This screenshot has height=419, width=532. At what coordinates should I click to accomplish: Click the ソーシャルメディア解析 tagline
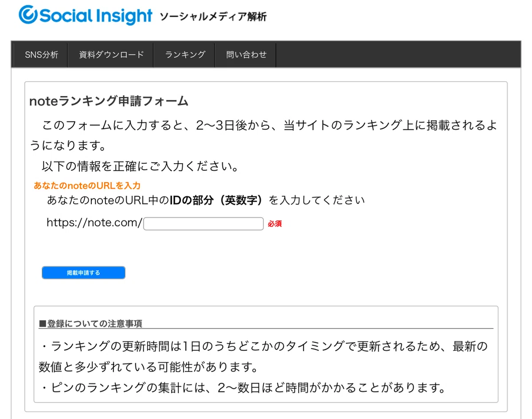[213, 17]
